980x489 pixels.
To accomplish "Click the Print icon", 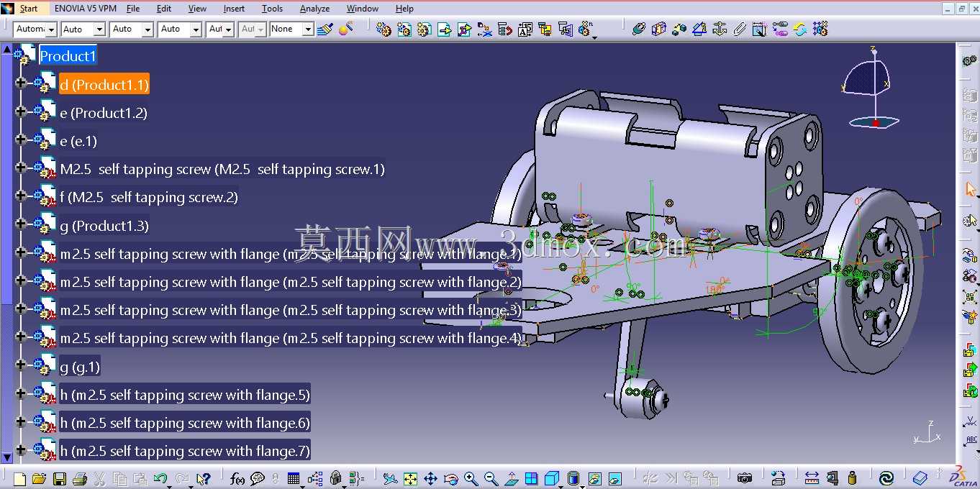I will coord(80,478).
